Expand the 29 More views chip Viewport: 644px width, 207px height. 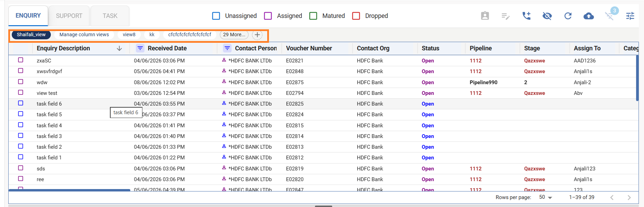(234, 34)
